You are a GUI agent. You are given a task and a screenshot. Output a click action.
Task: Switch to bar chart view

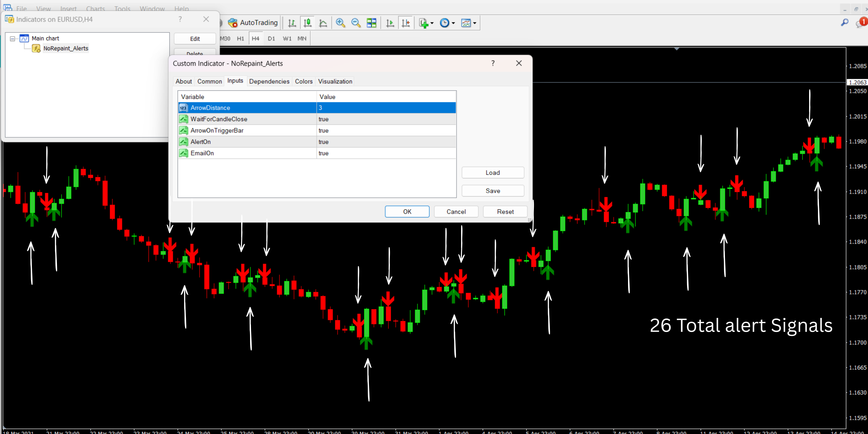[x=292, y=23]
